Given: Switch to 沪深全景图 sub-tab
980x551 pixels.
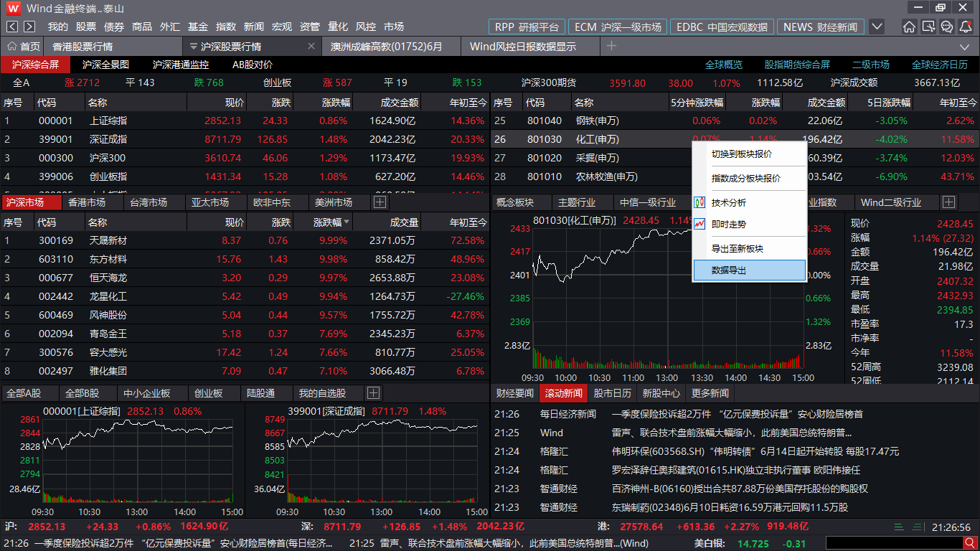Looking at the screenshot, I should [x=106, y=65].
